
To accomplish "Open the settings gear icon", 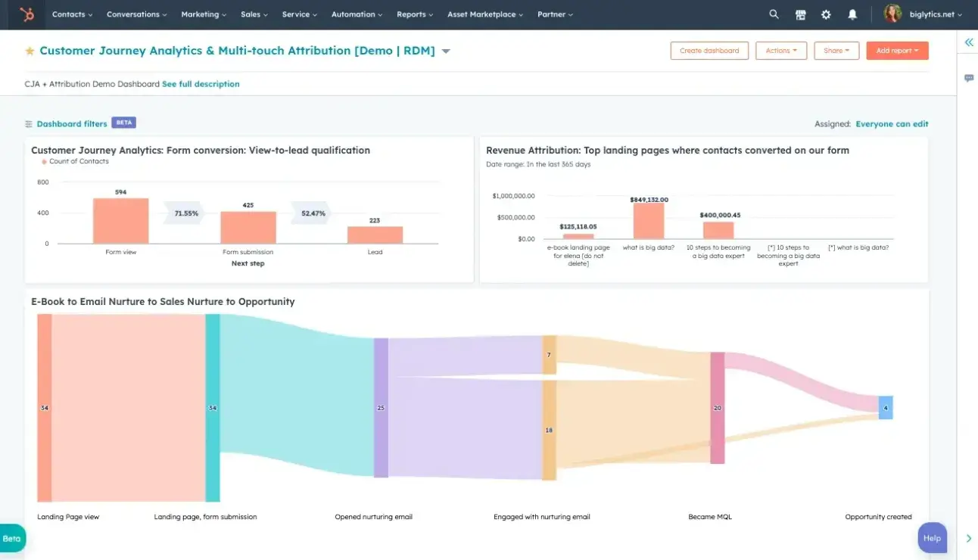I will point(826,14).
